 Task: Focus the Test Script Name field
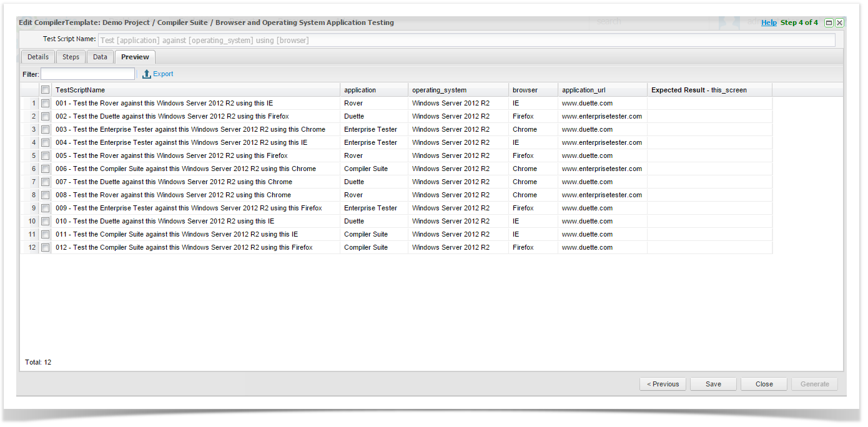pos(466,40)
